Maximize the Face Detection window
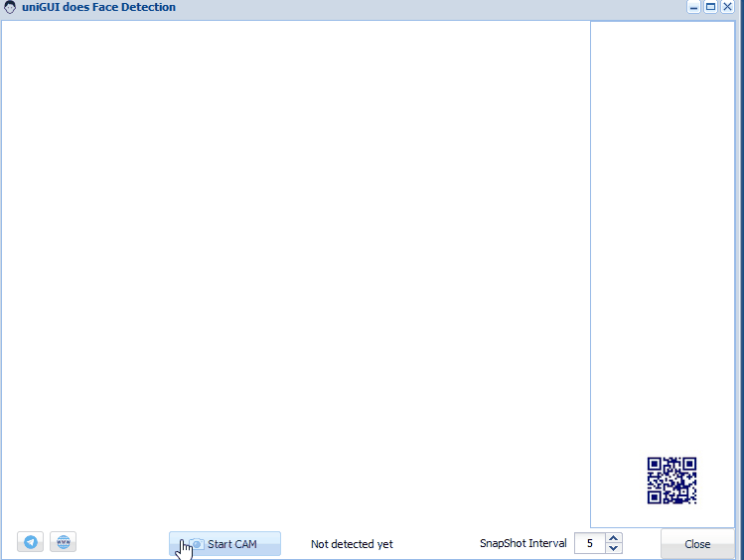The height and width of the screenshot is (560, 744). point(710,7)
